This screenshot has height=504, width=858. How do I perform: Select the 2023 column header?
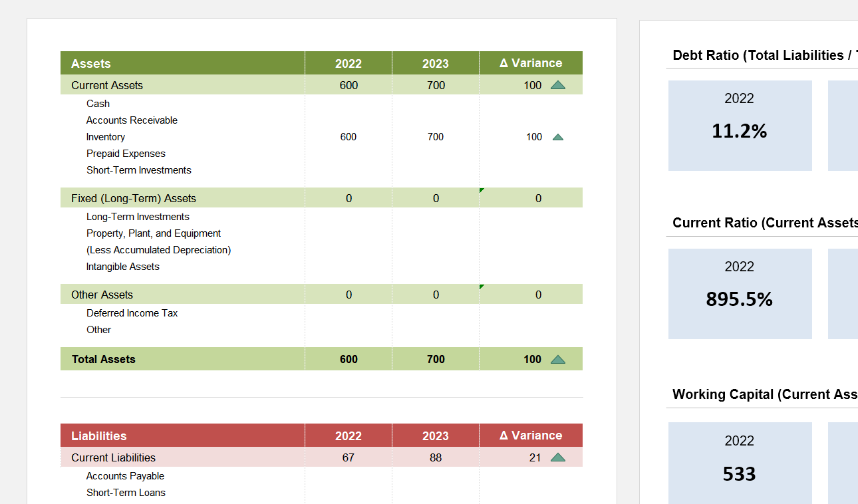(x=435, y=63)
